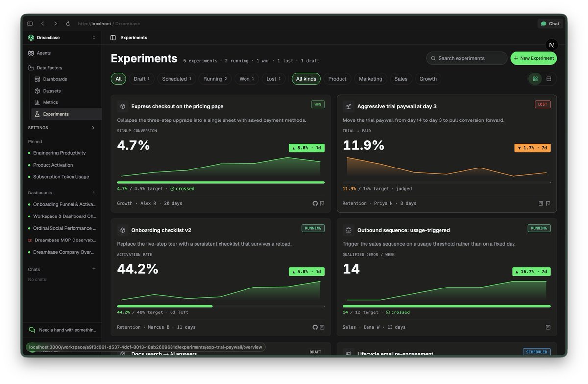
Task: Click doc icon on Outbound sequence card
Action: point(548,327)
